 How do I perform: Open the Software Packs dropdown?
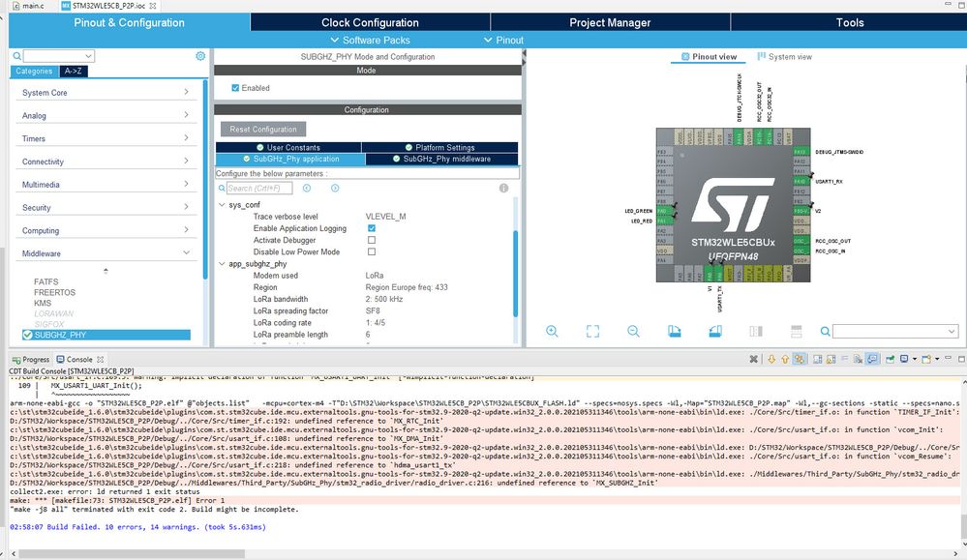pos(370,40)
